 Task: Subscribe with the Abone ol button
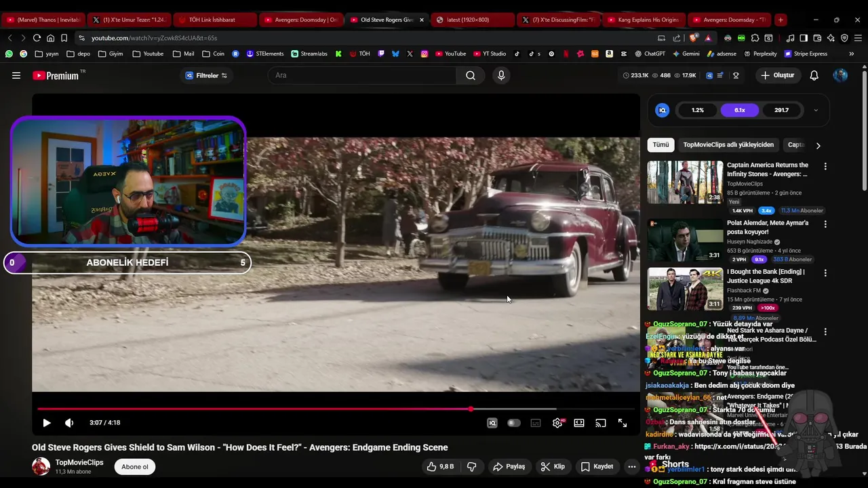click(x=135, y=466)
